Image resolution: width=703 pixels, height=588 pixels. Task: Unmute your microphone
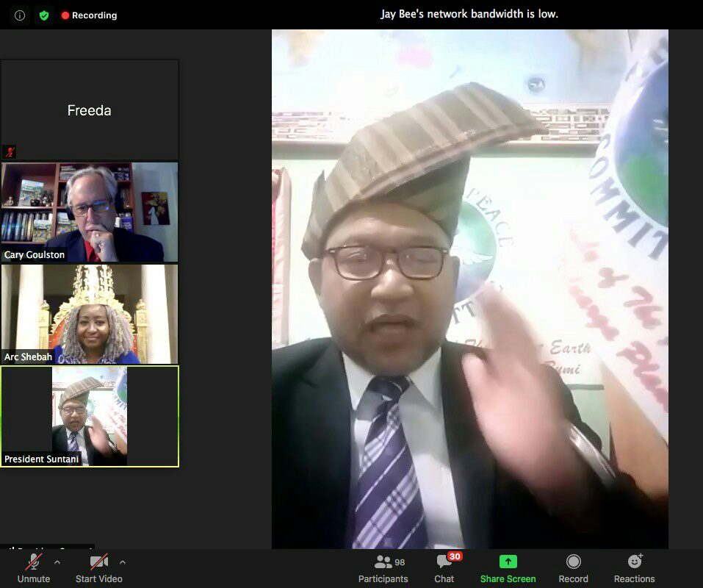coord(34,568)
